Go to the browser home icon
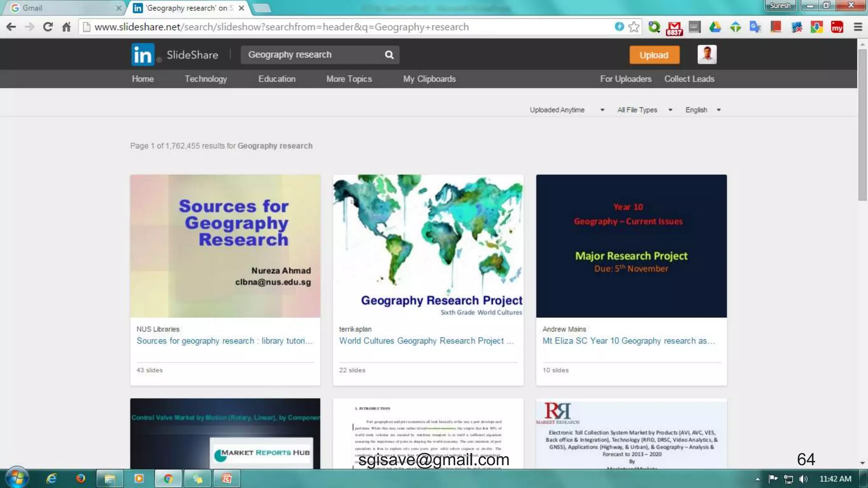Image resolution: width=868 pixels, height=488 pixels. 67,27
